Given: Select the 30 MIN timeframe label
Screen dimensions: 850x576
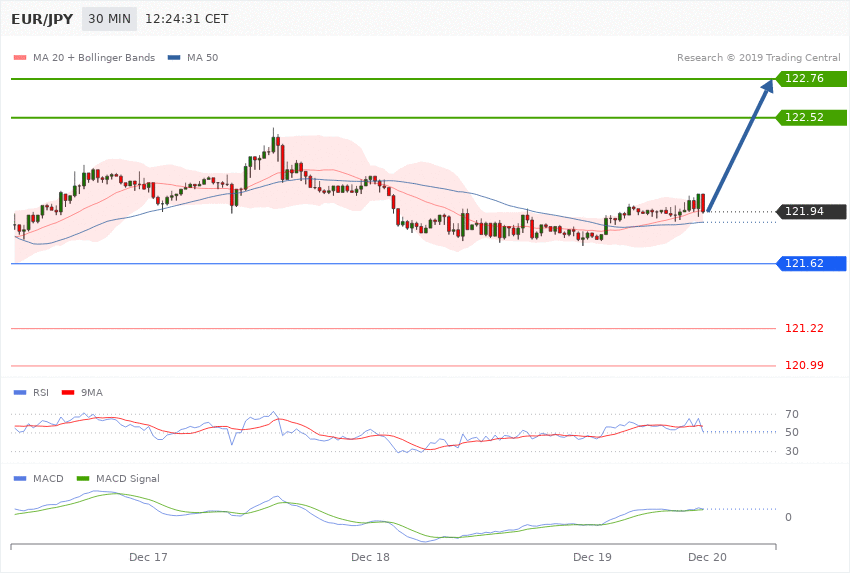Looking at the screenshot, I should click(110, 19).
